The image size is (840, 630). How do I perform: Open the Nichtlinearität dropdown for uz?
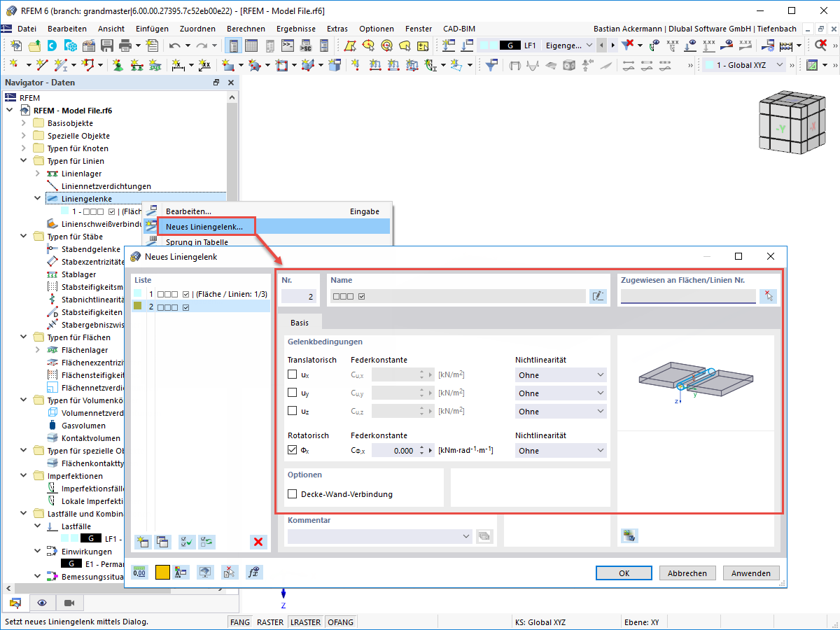560,412
